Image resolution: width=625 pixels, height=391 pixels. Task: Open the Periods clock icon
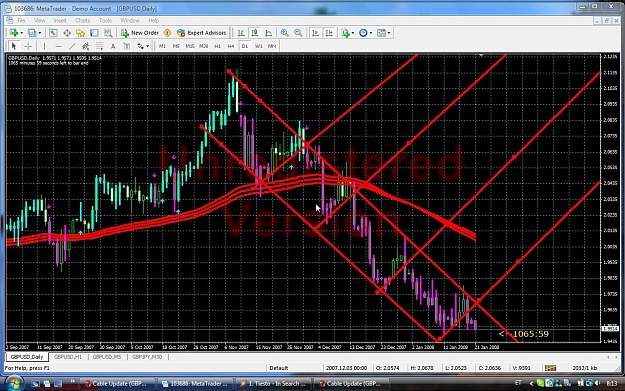point(363,33)
